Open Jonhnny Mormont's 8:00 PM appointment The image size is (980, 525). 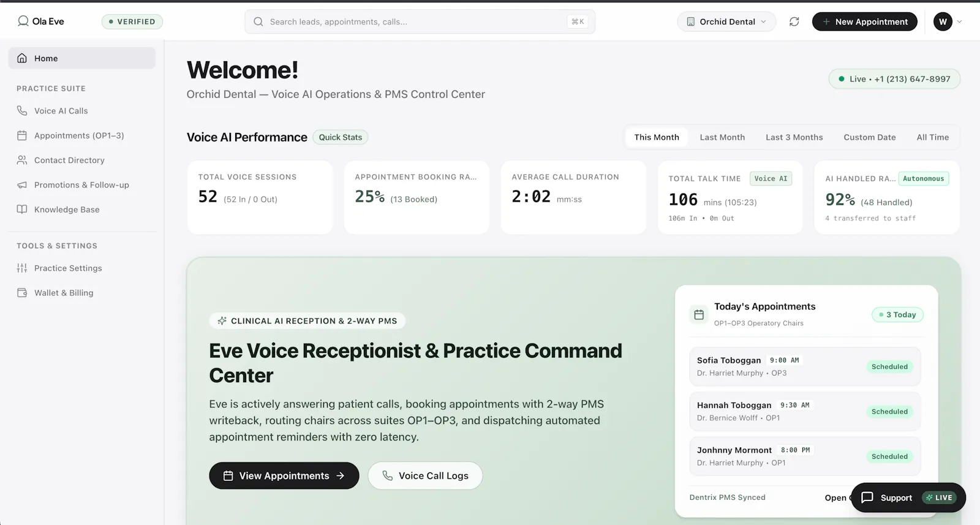(x=805, y=456)
